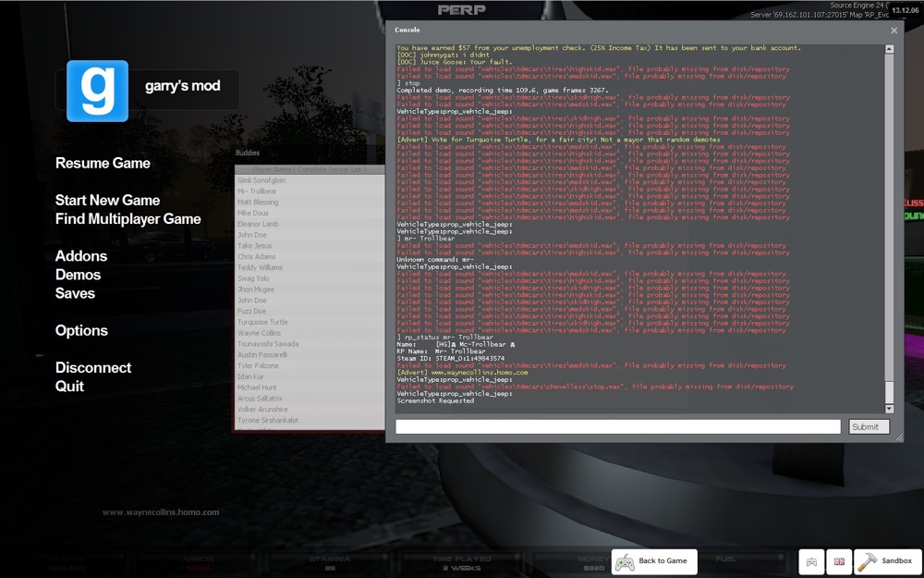Click the console resize grip corner
924x578 pixels.
[x=899, y=437]
